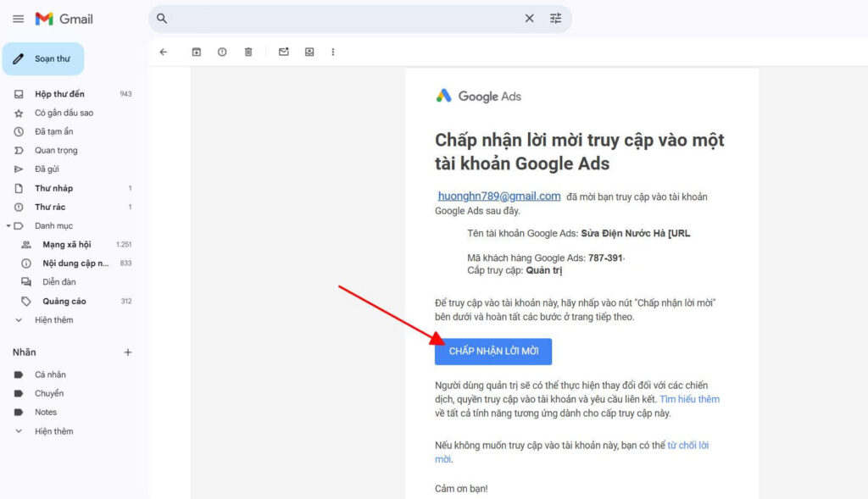Add new label with plus icon
The image size is (868, 499).
(x=128, y=352)
